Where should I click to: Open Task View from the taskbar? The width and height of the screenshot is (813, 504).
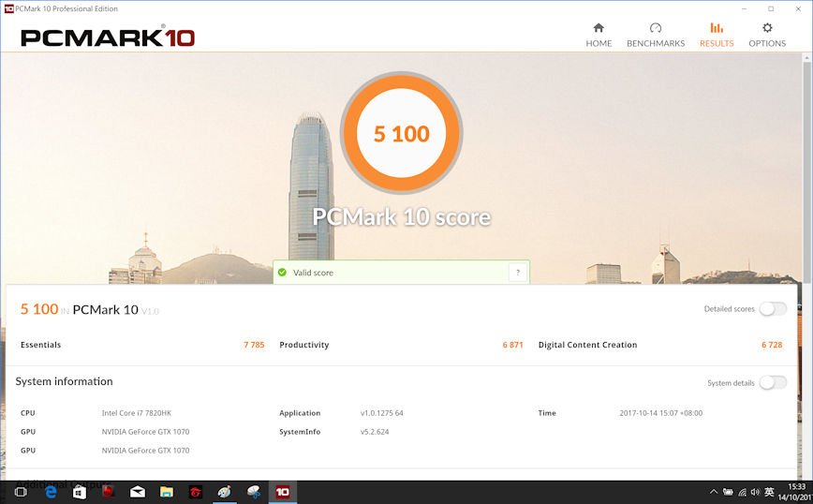pos(21,492)
